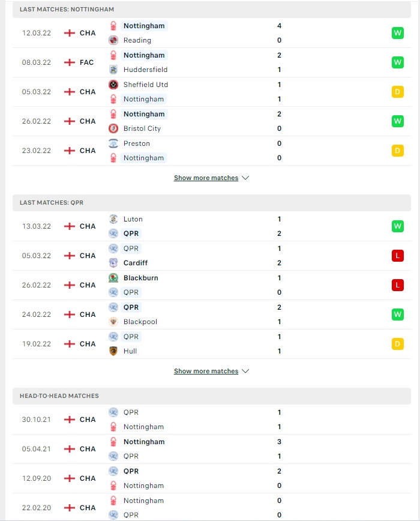
Task: Click the red L badge for QPR vs Cardiff
Action: coord(397,256)
